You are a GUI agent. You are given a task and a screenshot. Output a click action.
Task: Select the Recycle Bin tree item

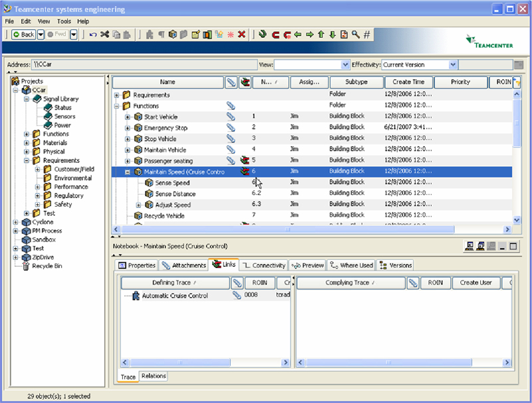47,266
